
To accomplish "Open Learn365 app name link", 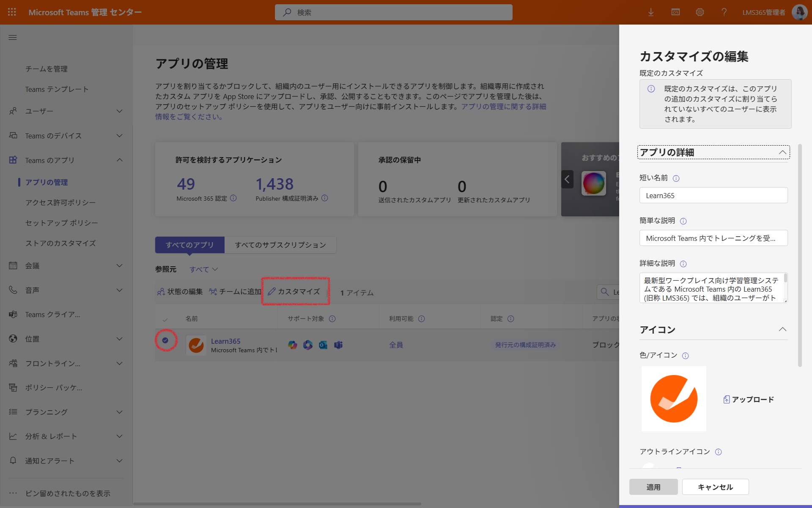I will pyautogui.click(x=226, y=341).
